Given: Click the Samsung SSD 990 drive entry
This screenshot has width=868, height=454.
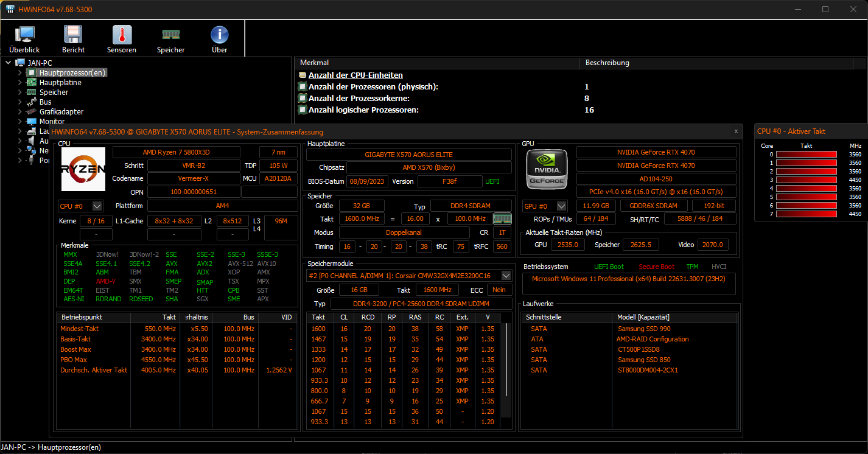Looking at the screenshot, I should [x=644, y=329].
